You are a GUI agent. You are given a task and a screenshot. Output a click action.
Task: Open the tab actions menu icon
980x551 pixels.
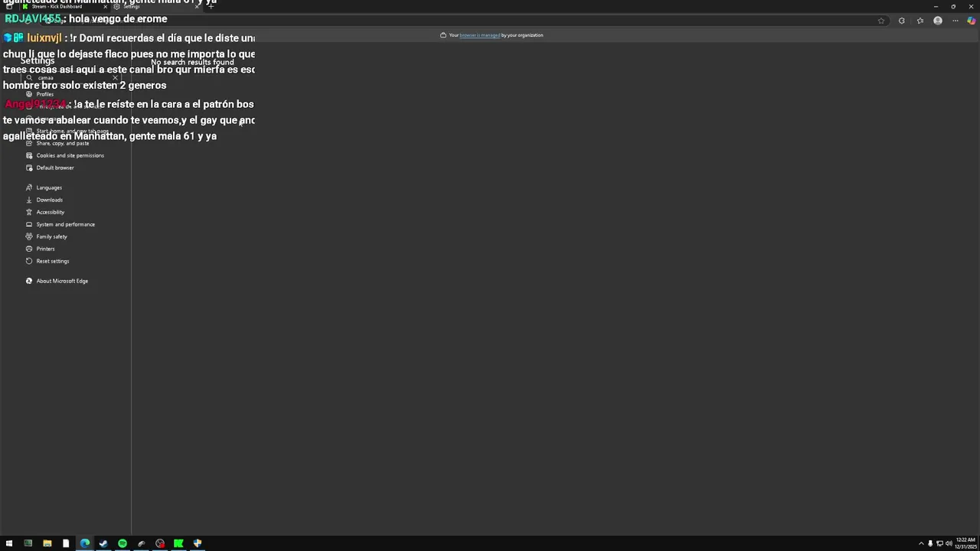[x=8, y=6]
